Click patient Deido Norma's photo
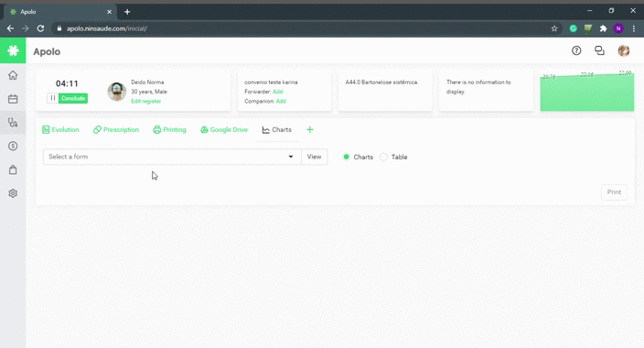Image resolution: width=644 pixels, height=348 pixels. pos(117,92)
